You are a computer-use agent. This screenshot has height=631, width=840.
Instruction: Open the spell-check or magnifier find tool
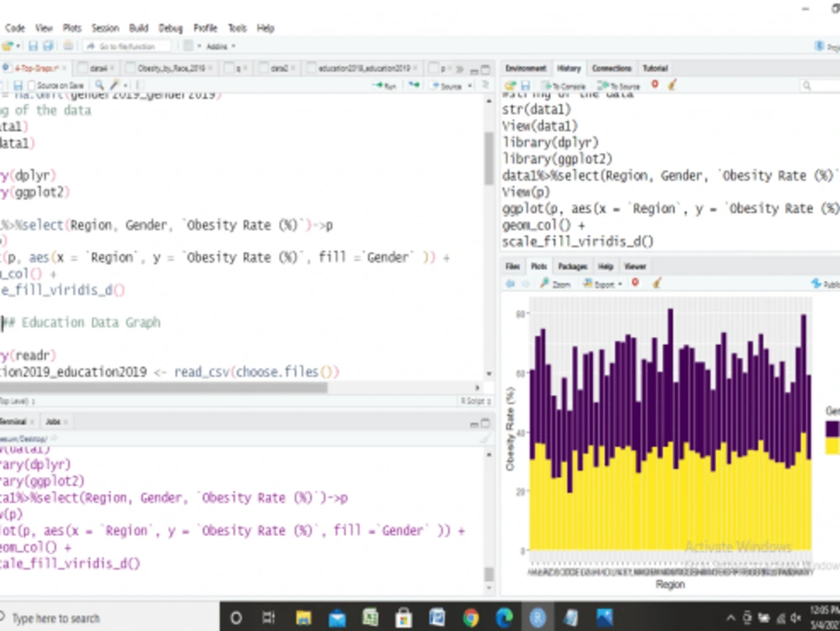coord(97,85)
